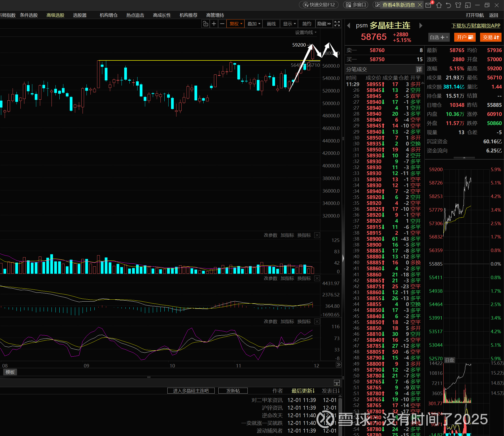The width and height of the screenshot is (504, 436).
Task: Hide the side panel via 隐藏
Action: (324, 24)
